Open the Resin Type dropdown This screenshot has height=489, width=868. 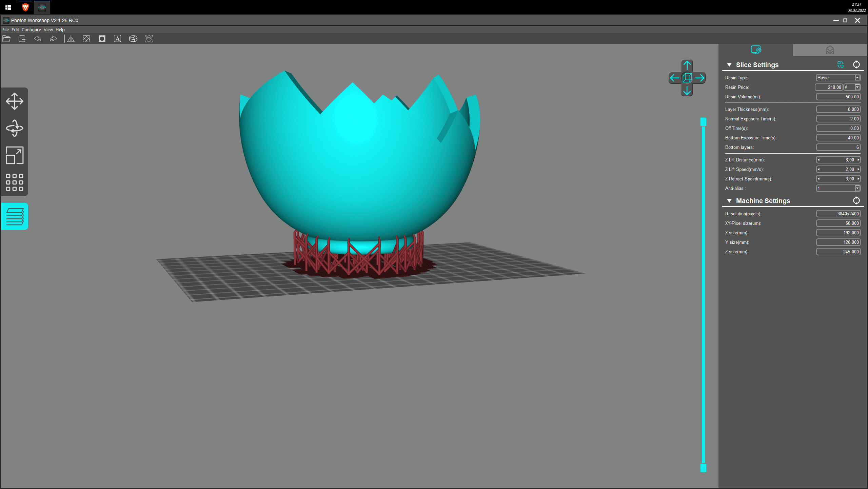pyautogui.click(x=857, y=78)
